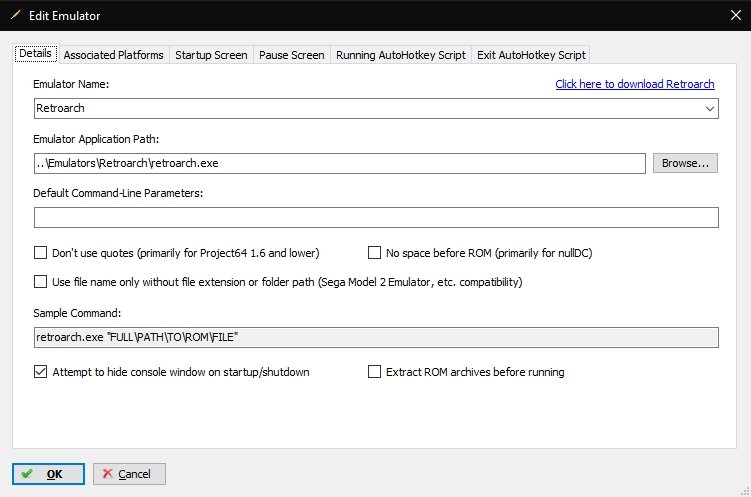Open the Startup Screen tab
Viewport: 751px width, 497px height.
click(x=211, y=55)
